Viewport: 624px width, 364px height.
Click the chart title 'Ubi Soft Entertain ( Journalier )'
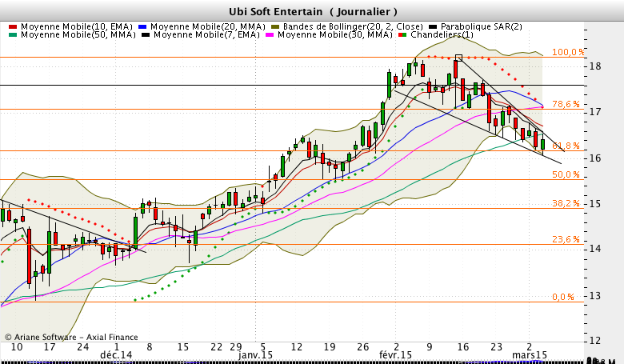(313, 11)
